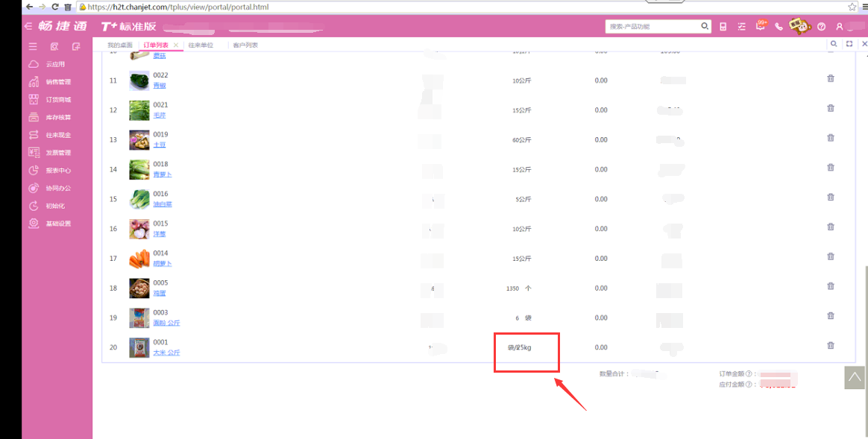Open the sidebar menu search icon
Image resolution: width=868 pixels, height=439 pixels.
54,46
